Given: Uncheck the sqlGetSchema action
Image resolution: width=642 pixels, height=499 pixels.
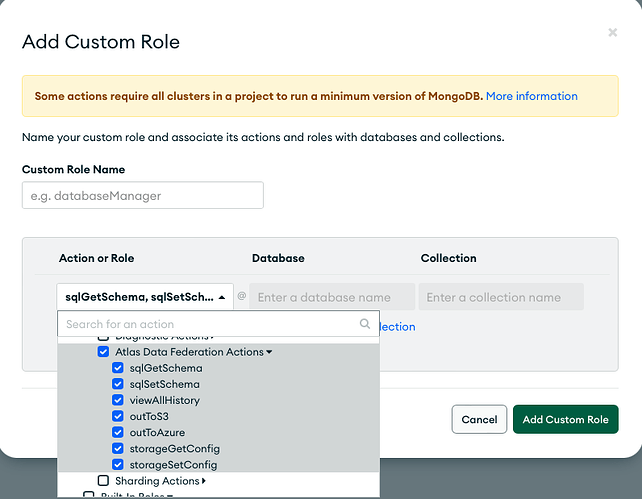Looking at the screenshot, I should [x=118, y=368].
